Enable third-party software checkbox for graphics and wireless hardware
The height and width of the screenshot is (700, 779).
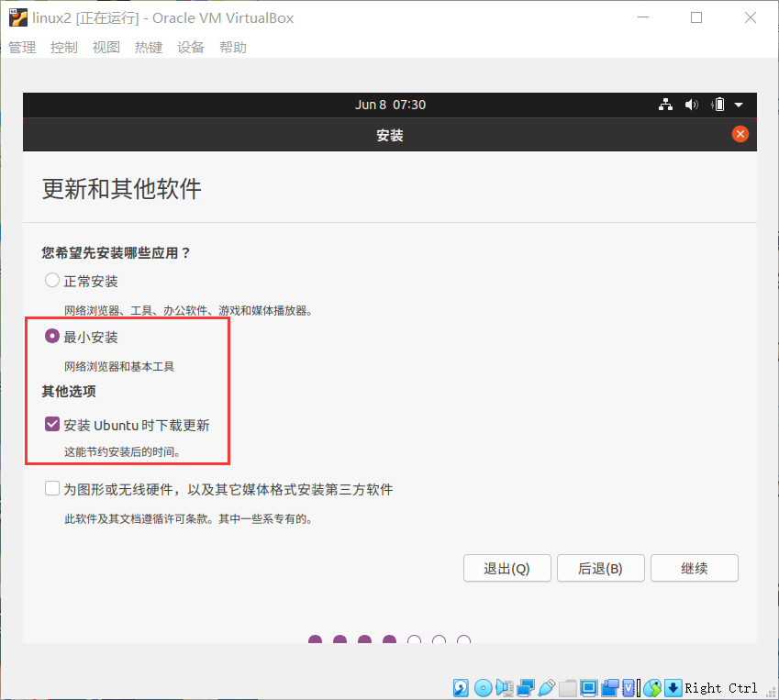pos(52,488)
